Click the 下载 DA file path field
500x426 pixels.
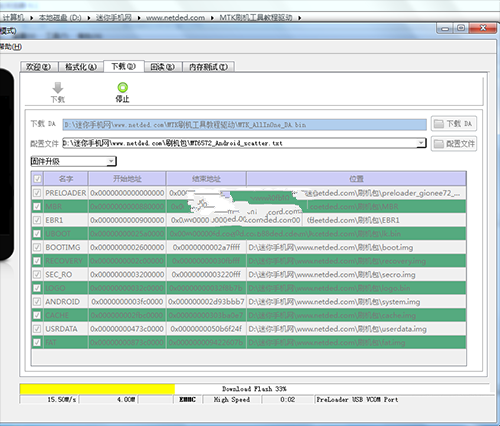click(244, 125)
